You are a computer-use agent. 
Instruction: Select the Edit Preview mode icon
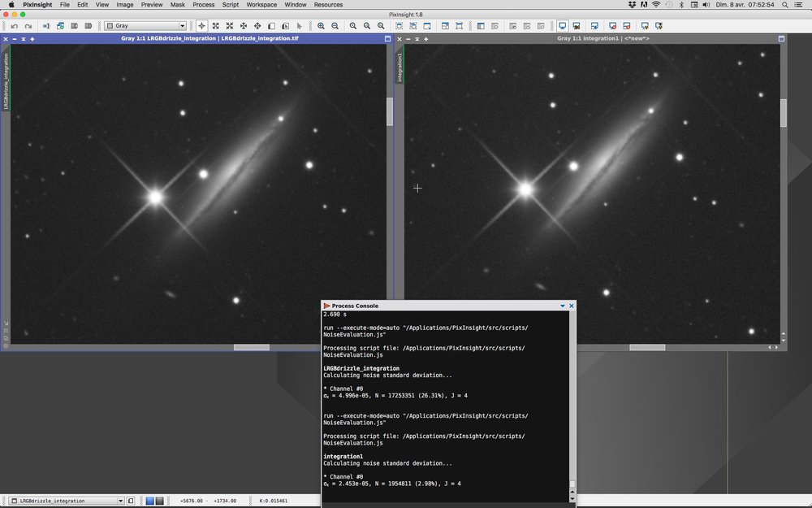click(285, 26)
